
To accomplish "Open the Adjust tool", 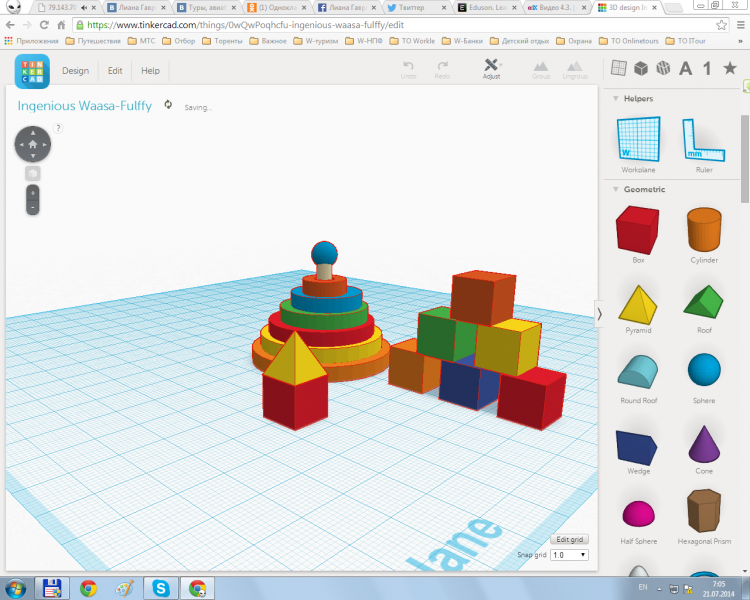I will coord(491,69).
